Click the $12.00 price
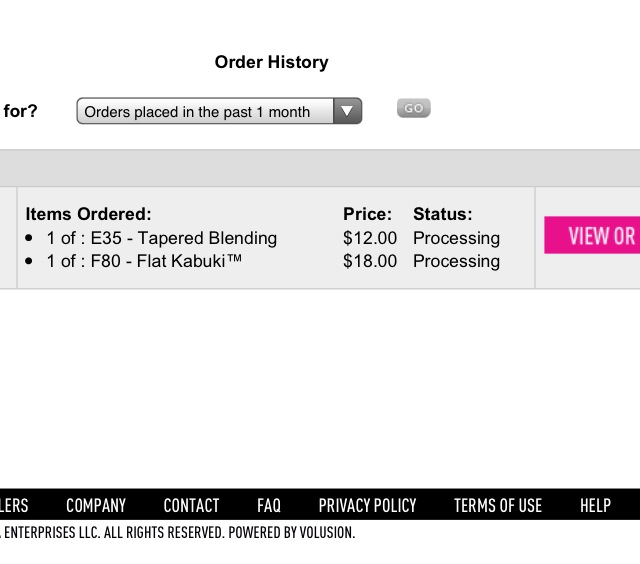 tap(370, 238)
